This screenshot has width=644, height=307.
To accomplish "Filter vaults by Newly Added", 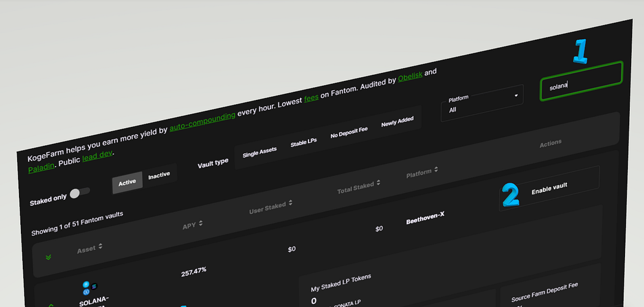I will [397, 121].
